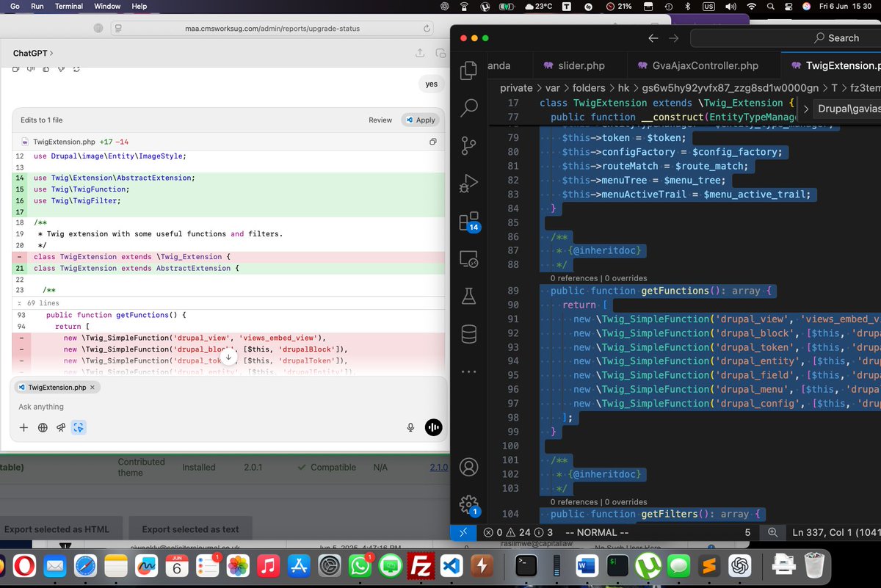The width and height of the screenshot is (881, 588).
Task: Click Export selected as text button
Action: click(x=190, y=529)
